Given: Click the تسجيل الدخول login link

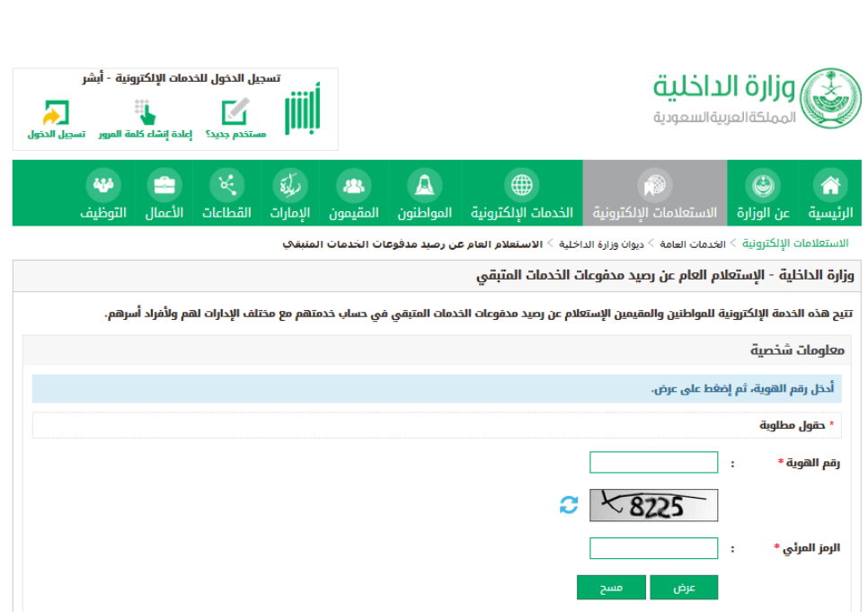Looking at the screenshot, I should 57,135.
